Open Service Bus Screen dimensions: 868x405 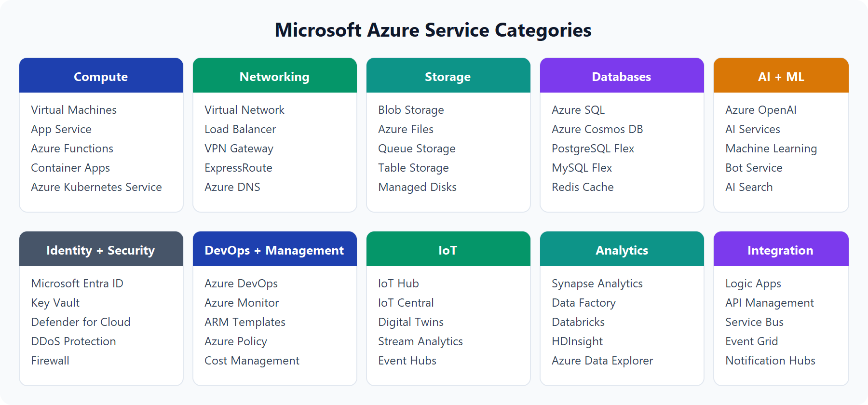(754, 322)
